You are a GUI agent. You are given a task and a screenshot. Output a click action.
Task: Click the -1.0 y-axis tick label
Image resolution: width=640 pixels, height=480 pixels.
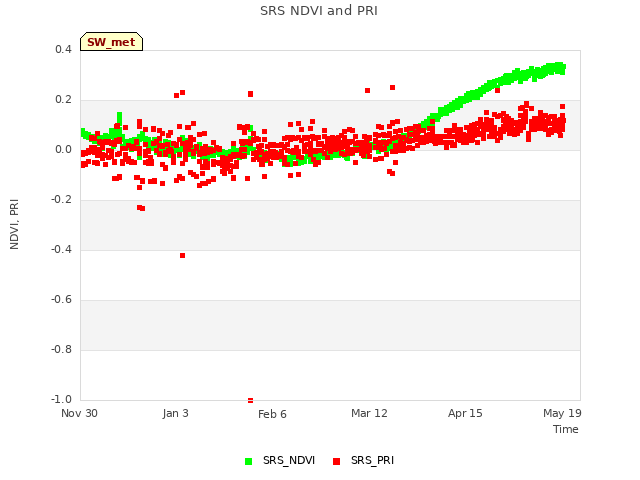coord(61,399)
